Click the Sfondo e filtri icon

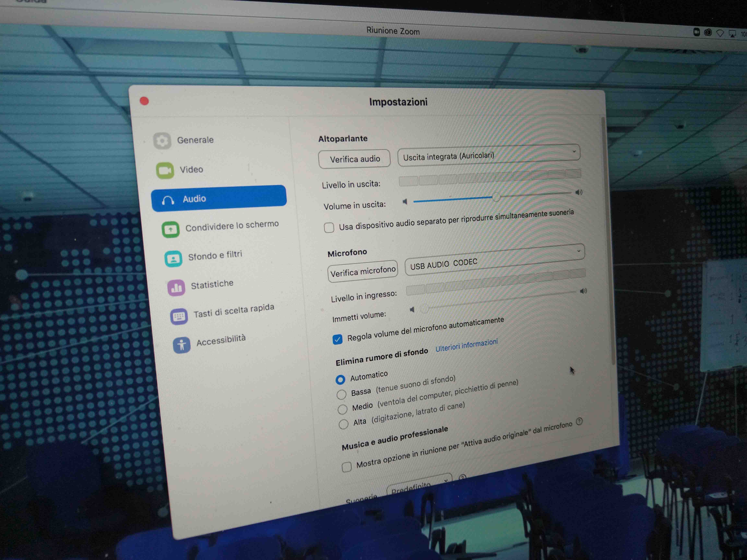173,259
